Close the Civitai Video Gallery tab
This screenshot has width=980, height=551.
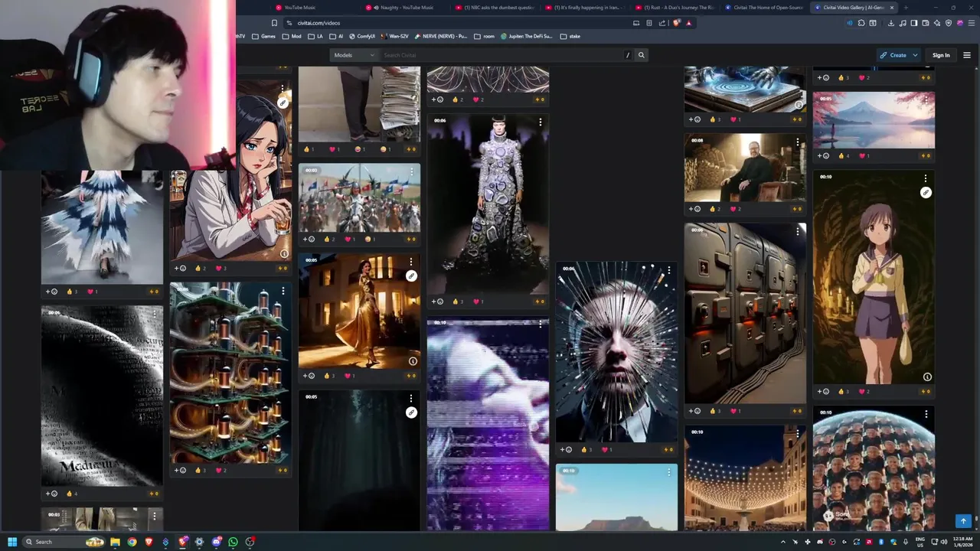(892, 8)
